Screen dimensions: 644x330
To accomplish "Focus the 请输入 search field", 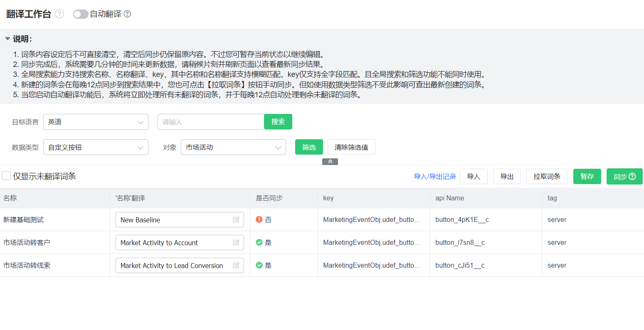I will tap(211, 122).
